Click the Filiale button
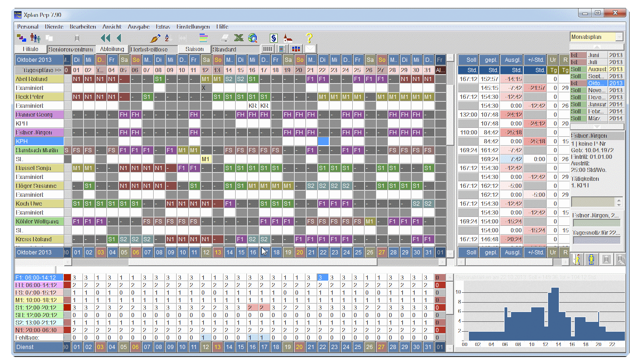Viewport: 638px width, 364px height. pos(30,49)
